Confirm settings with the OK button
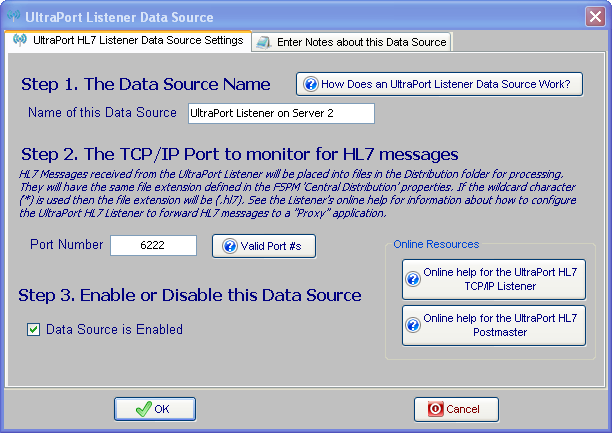The width and height of the screenshot is (612, 433). click(155, 409)
